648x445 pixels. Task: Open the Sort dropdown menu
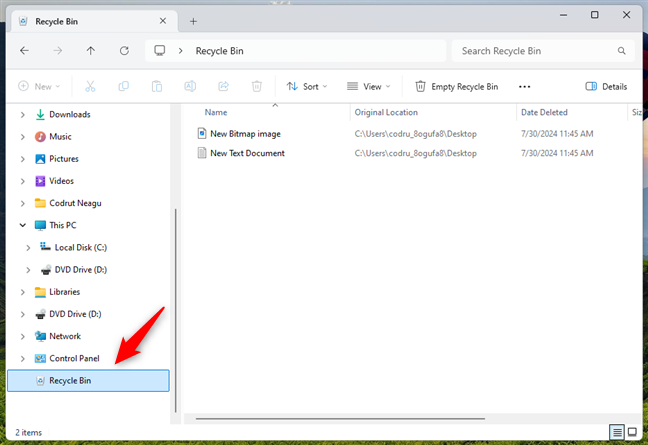pyautogui.click(x=307, y=86)
